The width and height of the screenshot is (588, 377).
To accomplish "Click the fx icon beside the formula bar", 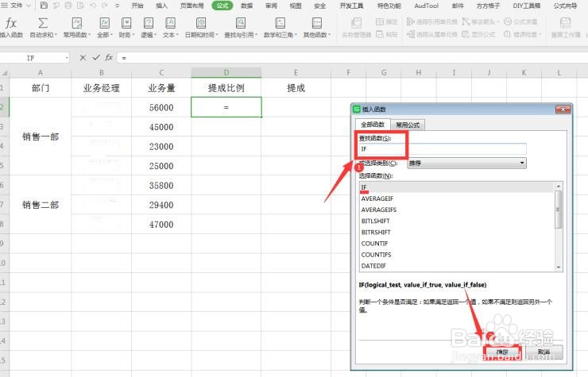I will pos(109,57).
